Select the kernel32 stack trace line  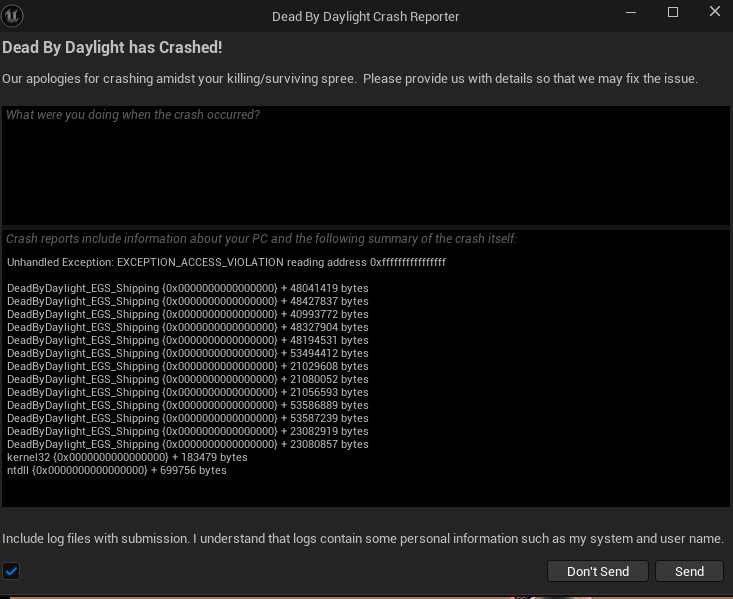[x=127, y=457]
